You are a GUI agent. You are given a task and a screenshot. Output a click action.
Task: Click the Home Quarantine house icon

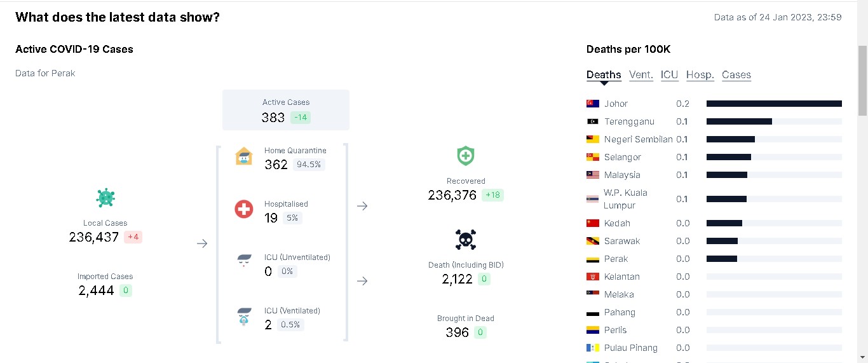pos(243,156)
